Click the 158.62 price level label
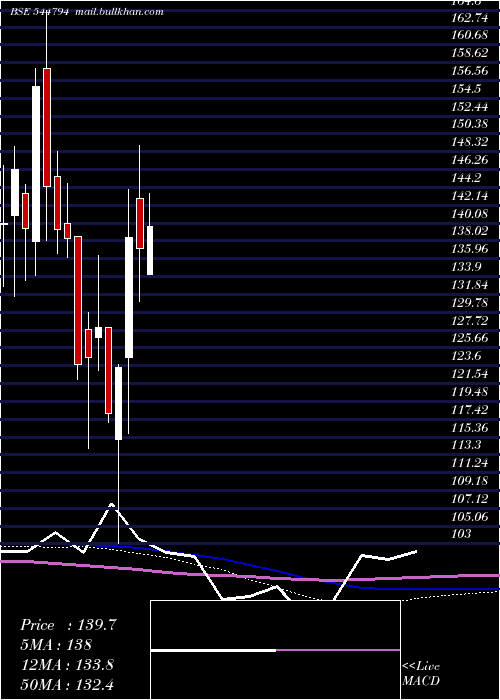500x700 pixels. click(470, 54)
